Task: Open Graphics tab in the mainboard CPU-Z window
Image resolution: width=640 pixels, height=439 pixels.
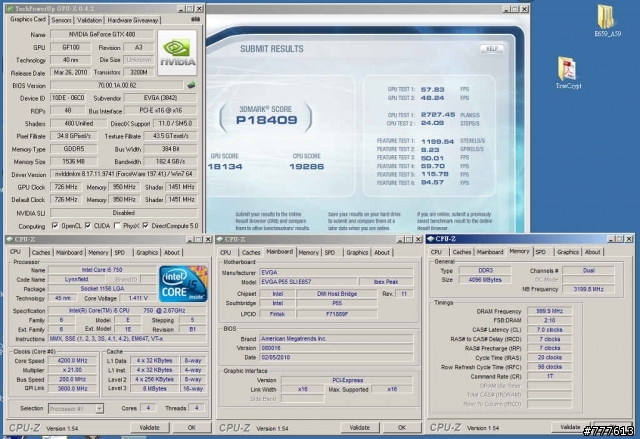Action: point(357,253)
